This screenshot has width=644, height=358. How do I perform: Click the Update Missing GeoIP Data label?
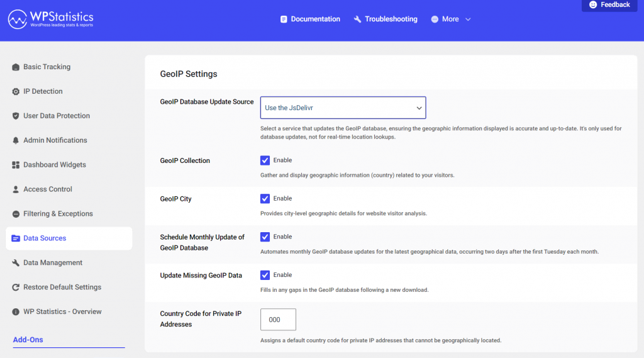coord(201,276)
